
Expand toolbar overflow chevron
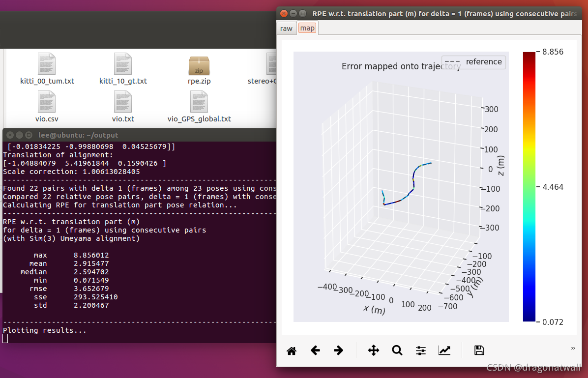573,349
